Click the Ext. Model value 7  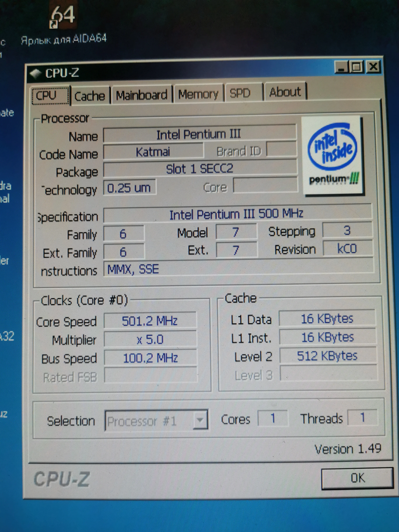click(236, 250)
